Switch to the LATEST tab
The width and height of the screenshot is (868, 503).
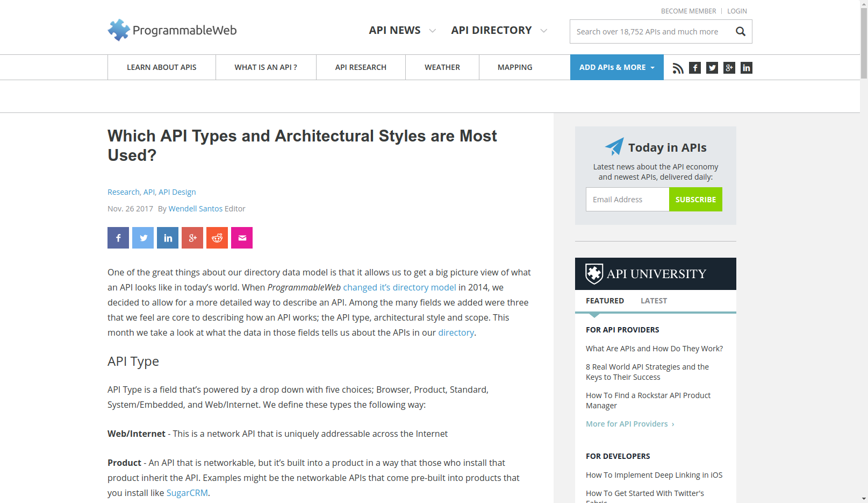click(654, 301)
